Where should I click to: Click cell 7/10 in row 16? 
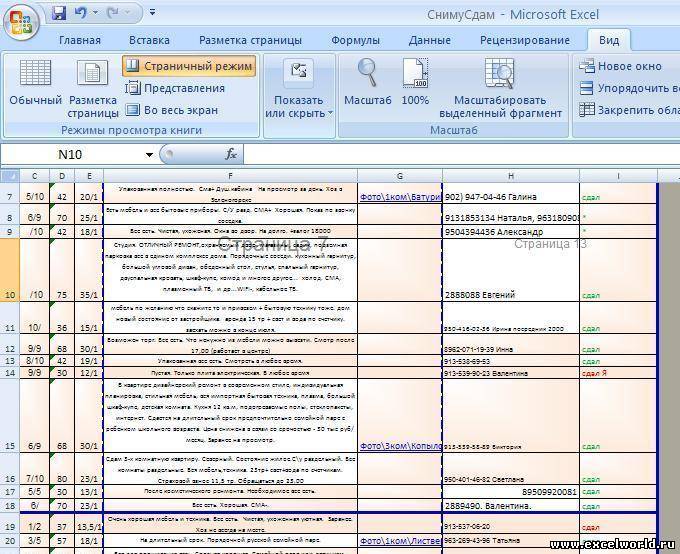pos(35,469)
